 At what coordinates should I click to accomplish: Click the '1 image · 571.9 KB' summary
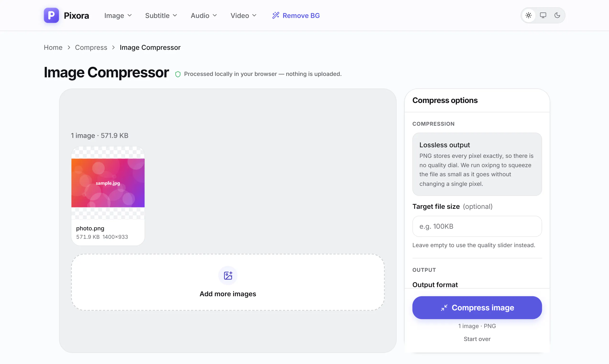point(100,135)
